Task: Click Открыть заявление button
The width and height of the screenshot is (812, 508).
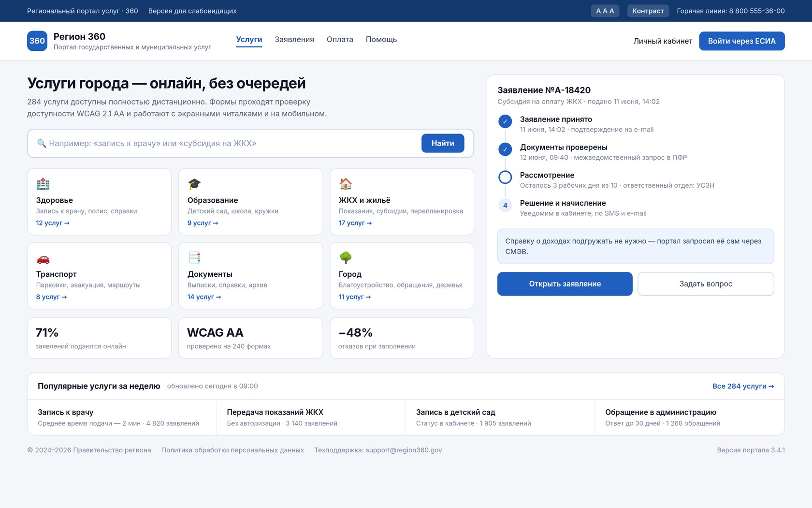Action: (565, 284)
